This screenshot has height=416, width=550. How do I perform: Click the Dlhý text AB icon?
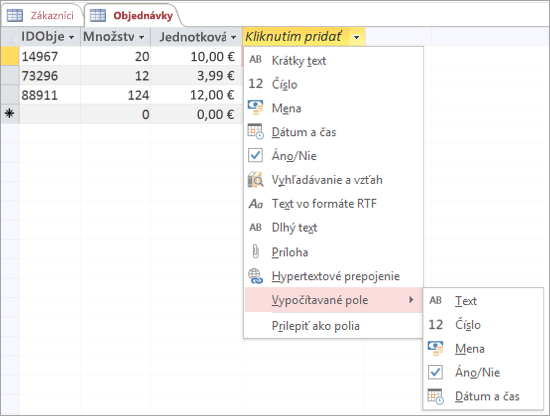255,227
